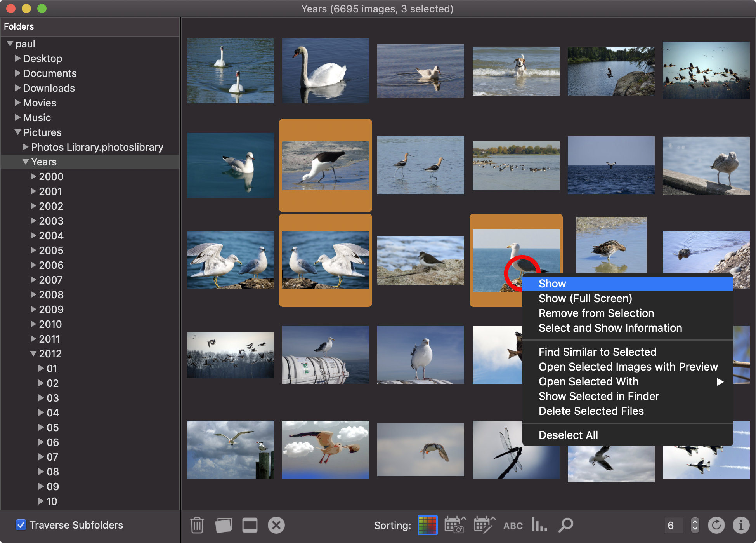Select the jet formation thumbnail
756x543 pixels.
tap(706, 462)
